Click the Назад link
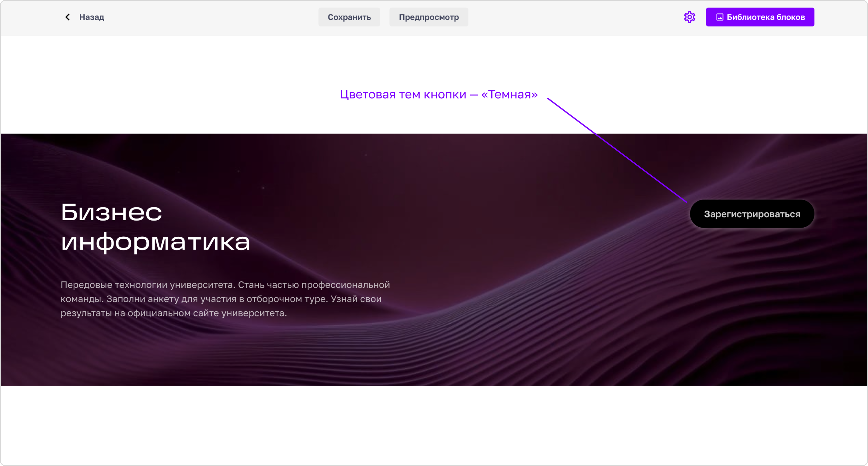The height and width of the screenshot is (466, 868). click(x=91, y=17)
